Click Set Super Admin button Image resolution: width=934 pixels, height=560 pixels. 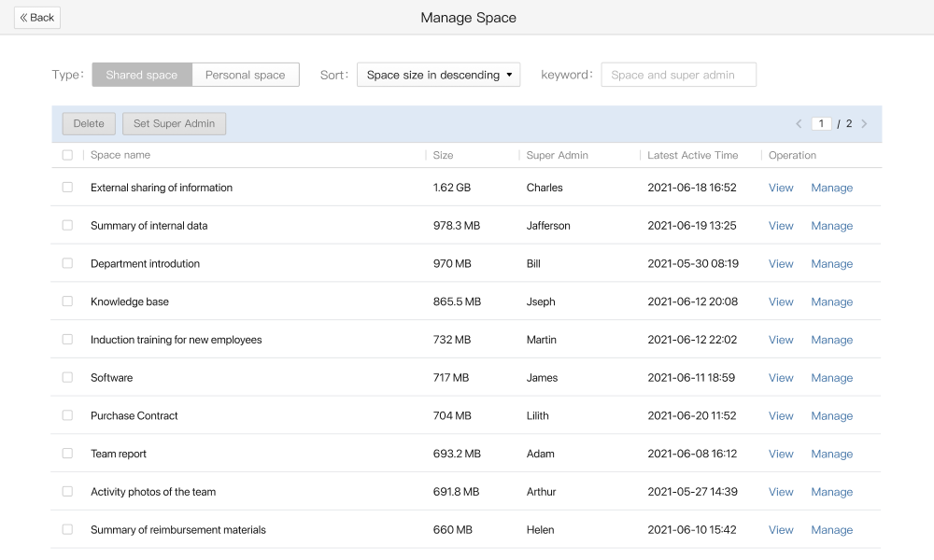click(174, 124)
